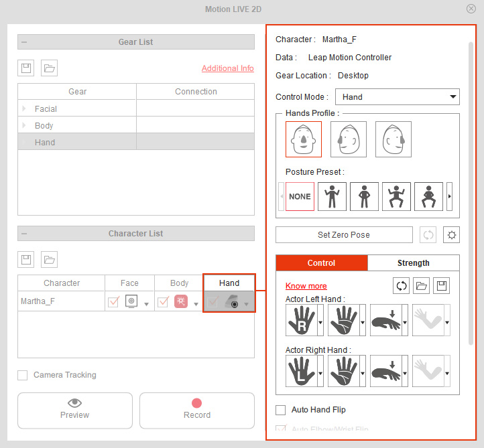Click the Body gear icon for Martha_F
Screen dimensions: 484x448
coord(181,301)
